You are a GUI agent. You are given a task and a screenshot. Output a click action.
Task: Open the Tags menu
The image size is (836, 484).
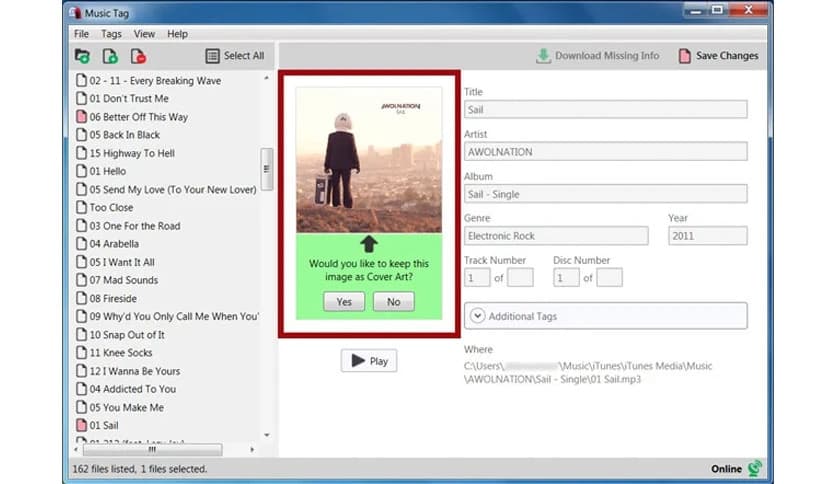tap(111, 34)
